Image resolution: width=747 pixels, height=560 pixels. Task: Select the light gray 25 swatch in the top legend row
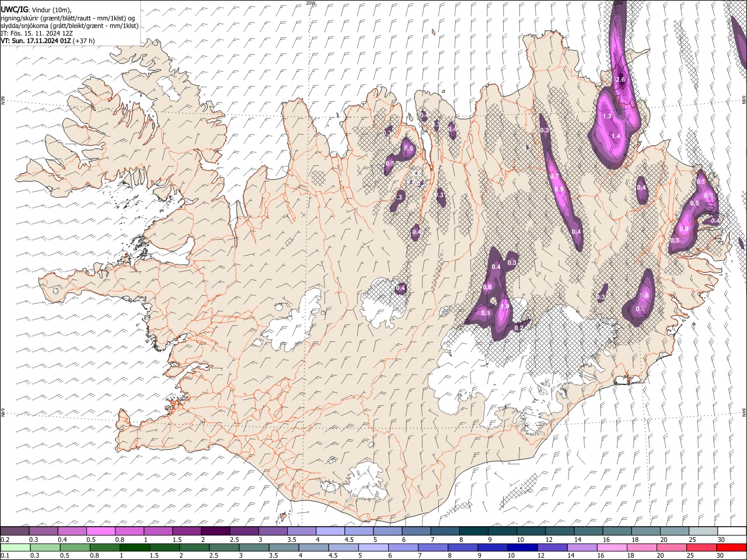click(x=703, y=531)
